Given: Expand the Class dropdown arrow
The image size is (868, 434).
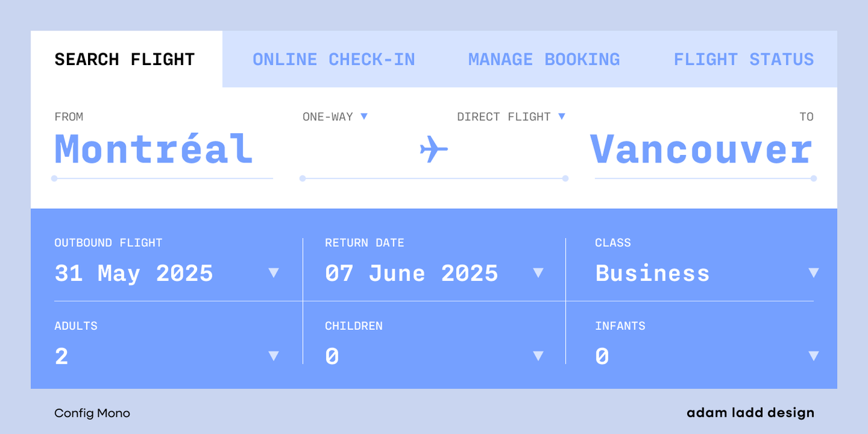Looking at the screenshot, I should click(x=813, y=273).
